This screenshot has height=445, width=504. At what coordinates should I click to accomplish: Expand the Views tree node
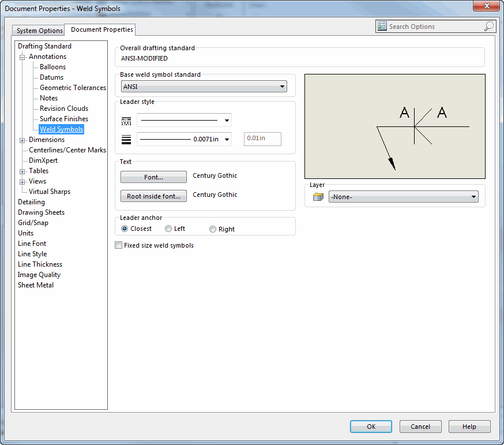pyautogui.click(x=22, y=182)
